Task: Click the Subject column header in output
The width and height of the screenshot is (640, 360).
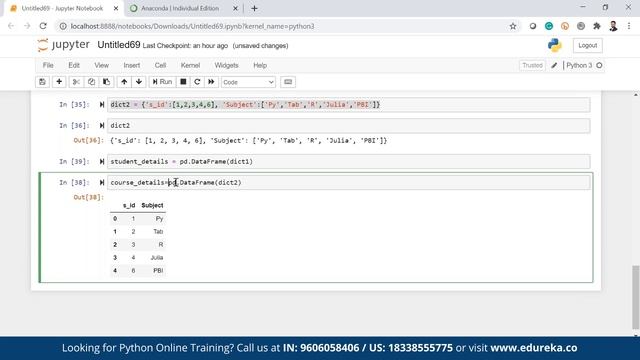Action: (152, 205)
